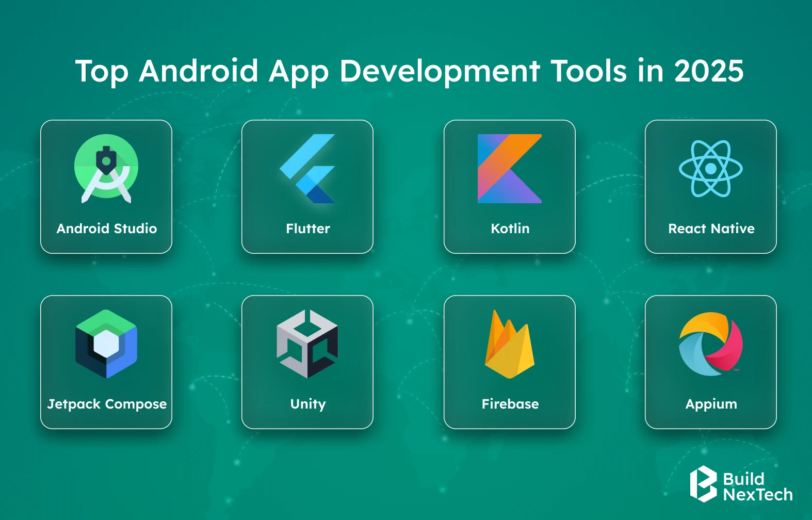This screenshot has height=520, width=812.
Task: Click the 'Build NexTech' brand text
Action: coord(757,486)
